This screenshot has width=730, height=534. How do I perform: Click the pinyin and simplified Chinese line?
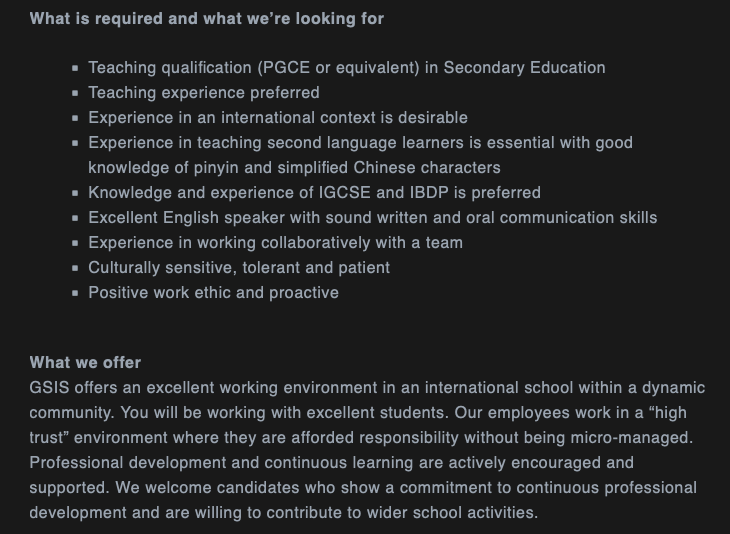[x=294, y=168]
